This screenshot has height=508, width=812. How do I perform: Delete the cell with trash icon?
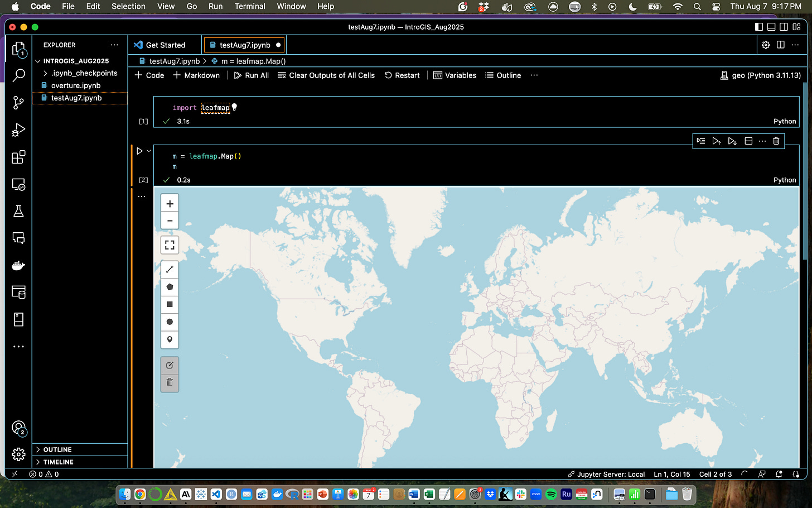(776, 141)
